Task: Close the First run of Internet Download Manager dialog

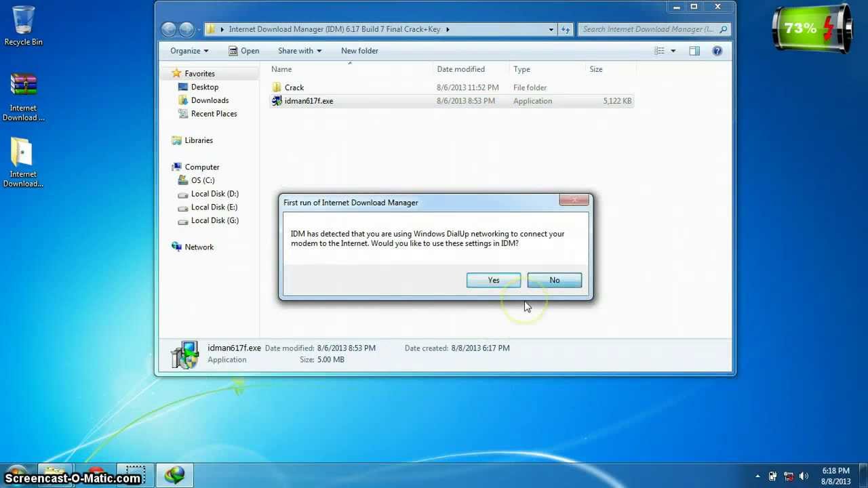Action: pyautogui.click(x=574, y=200)
